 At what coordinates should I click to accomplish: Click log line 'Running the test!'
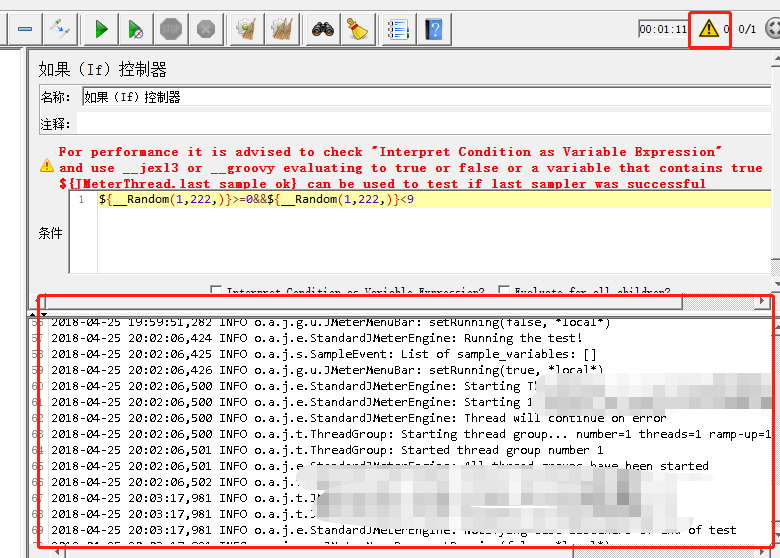point(317,338)
